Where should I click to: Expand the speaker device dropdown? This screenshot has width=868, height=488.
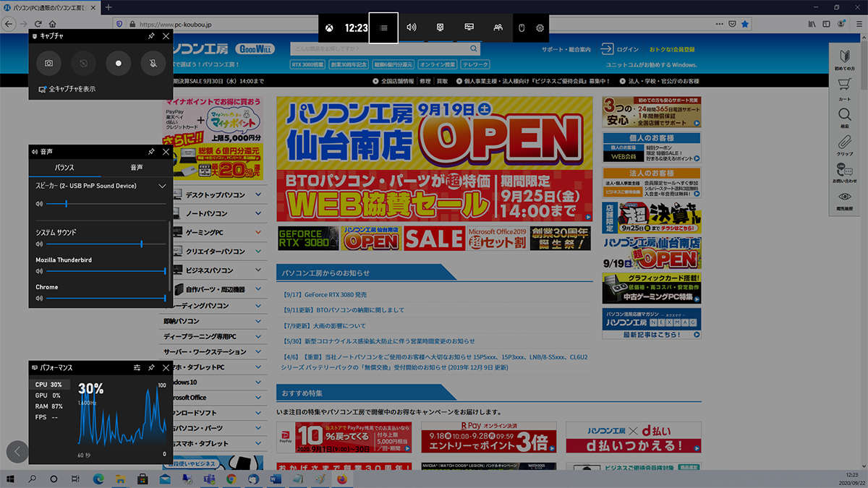point(162,187)
